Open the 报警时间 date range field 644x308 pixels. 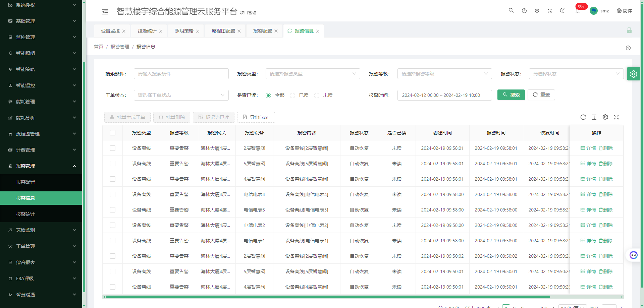point(445,95)
